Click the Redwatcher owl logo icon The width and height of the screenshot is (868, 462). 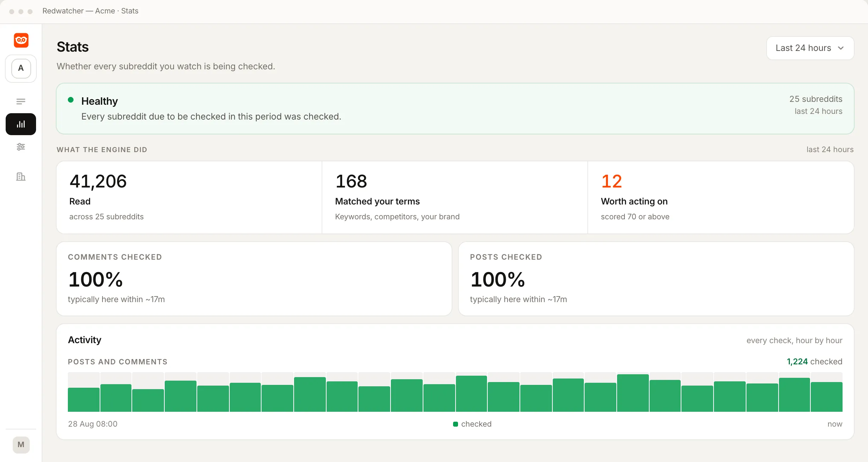coord(21,40)
